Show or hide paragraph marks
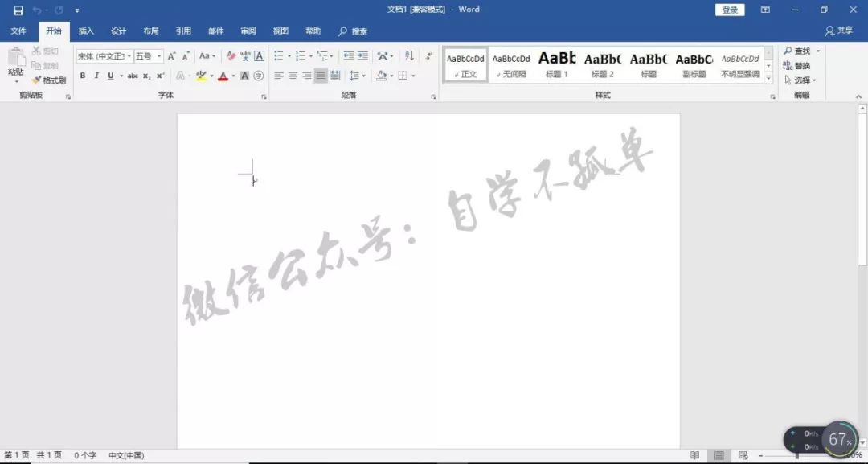The height and width of the screenshot is (464, 868). click(429, 56)
